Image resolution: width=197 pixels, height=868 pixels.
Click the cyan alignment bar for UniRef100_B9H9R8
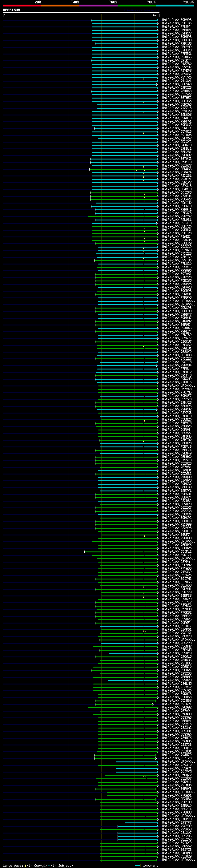pos(125,20)
